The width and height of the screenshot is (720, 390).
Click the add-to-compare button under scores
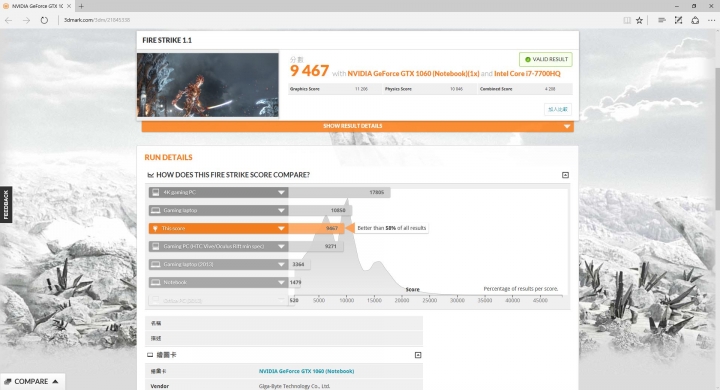coord(558,109)
